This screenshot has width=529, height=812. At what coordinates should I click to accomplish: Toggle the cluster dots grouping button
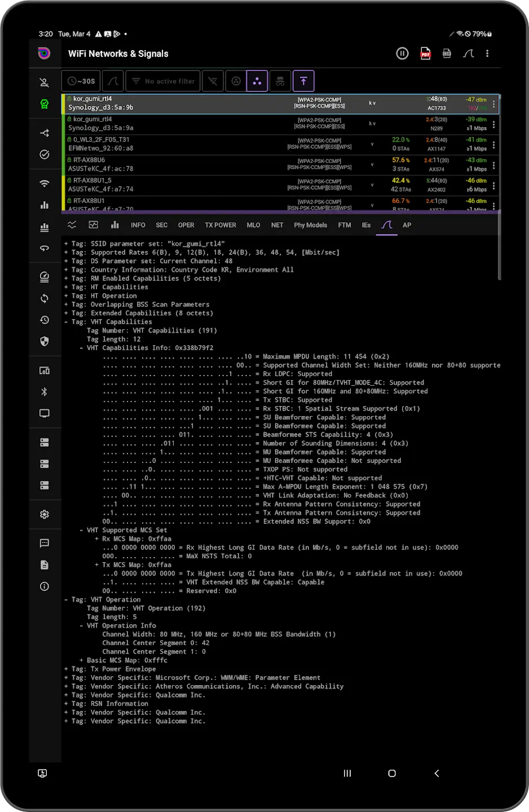click(x=257, y=81)
